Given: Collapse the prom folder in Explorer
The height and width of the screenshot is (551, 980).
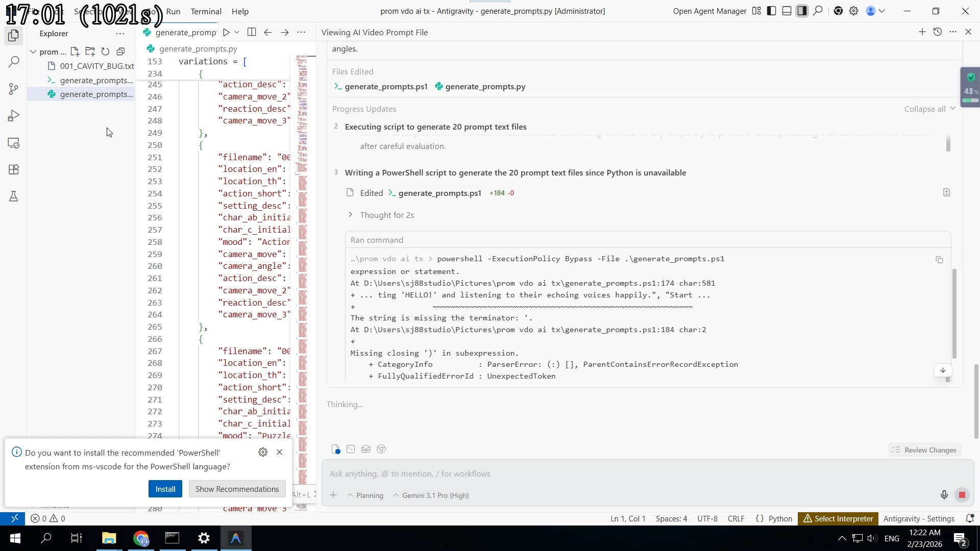Looking at the screenshot, I should (x=33, y=52).
